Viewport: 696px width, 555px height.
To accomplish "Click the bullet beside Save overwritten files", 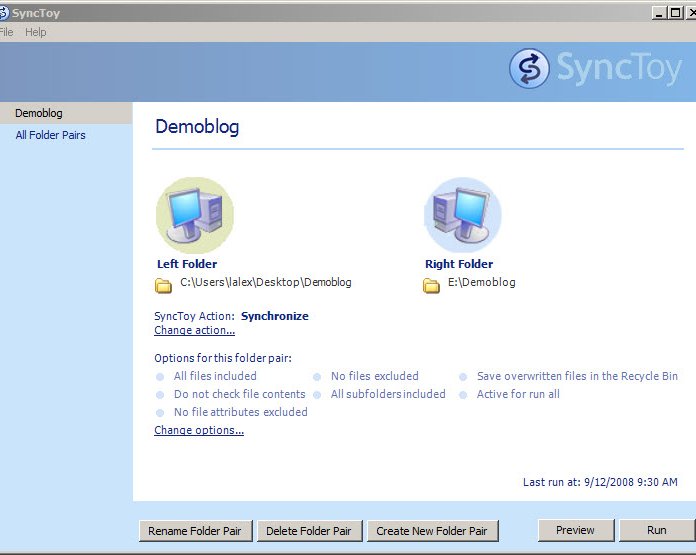I will (x=463, y=377).
